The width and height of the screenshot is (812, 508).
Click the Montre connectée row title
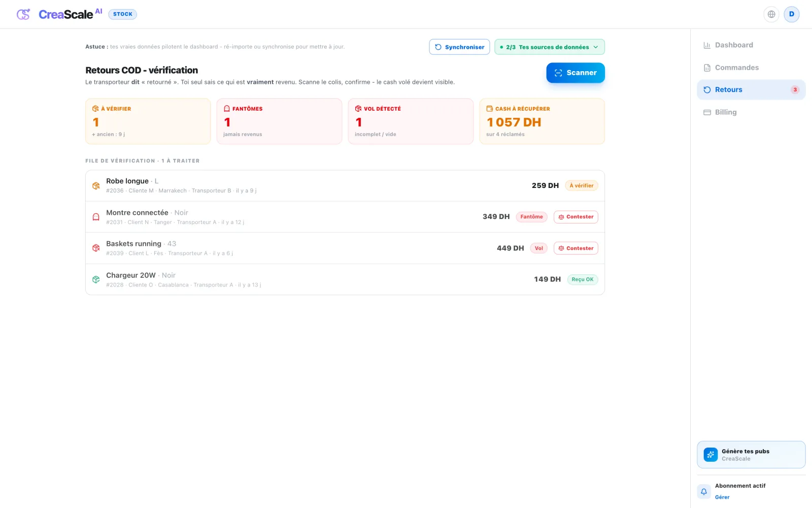tap(137, 213)
